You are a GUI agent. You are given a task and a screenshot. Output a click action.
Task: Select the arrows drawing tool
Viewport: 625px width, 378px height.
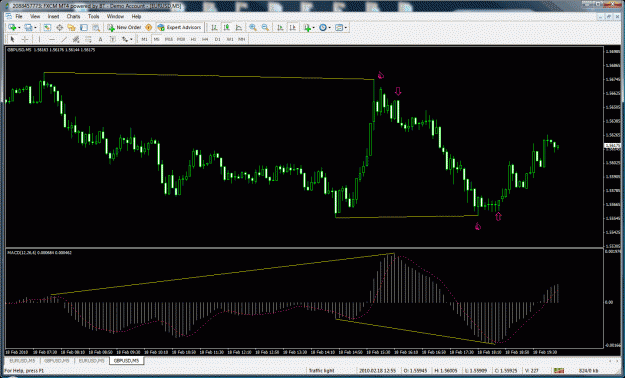pyautogui.click(x=125, y=39)
